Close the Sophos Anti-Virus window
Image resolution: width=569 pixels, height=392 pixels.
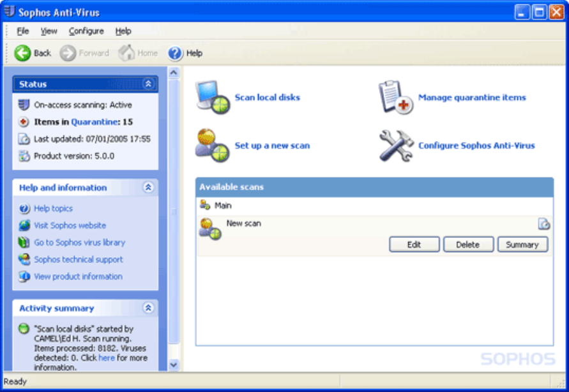pyautogui.click(x=556, y=12)
